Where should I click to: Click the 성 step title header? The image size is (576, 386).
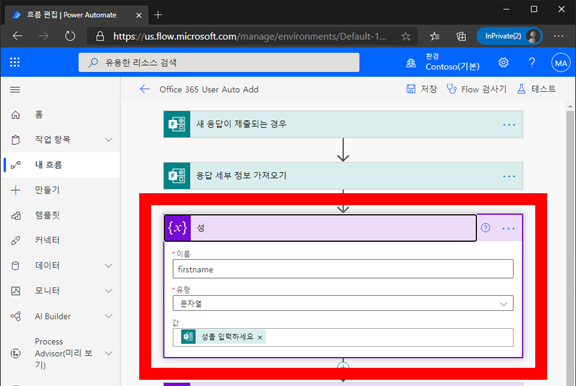[x=320, y=228]
